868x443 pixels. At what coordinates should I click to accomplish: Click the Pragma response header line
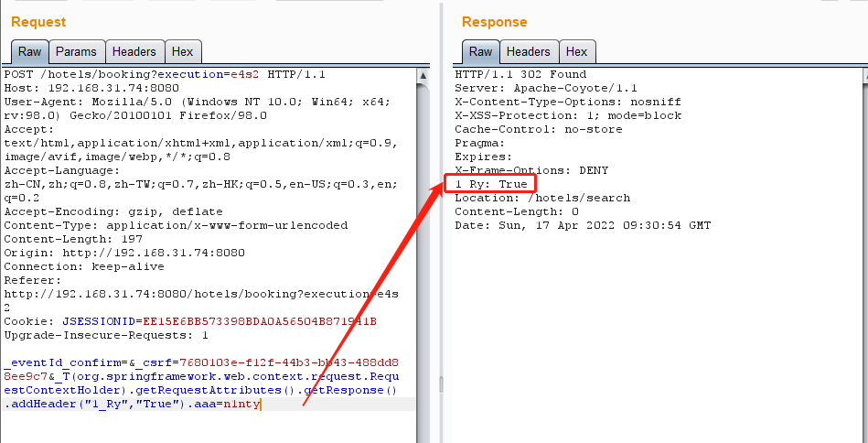(x=480, y=143)
